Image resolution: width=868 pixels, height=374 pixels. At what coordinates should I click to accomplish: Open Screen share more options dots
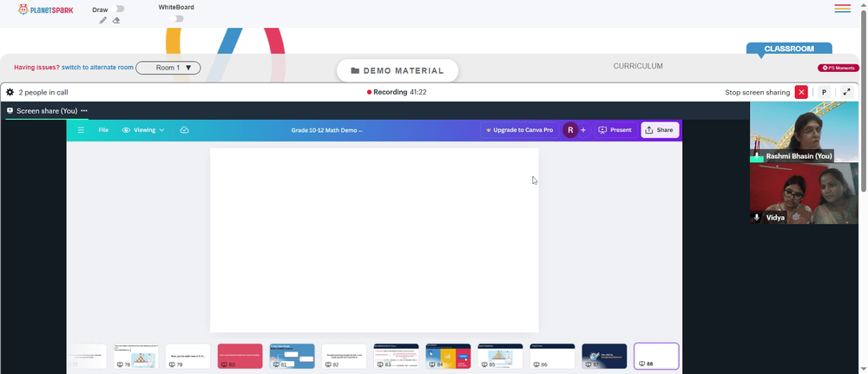point(84,111)
